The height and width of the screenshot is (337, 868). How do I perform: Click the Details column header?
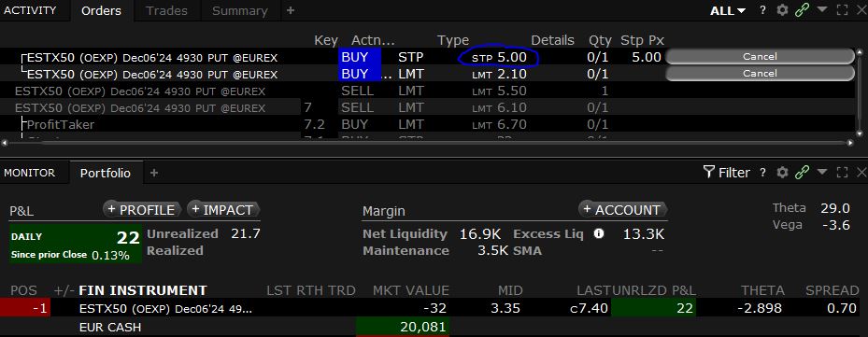(x=552, y=40)
